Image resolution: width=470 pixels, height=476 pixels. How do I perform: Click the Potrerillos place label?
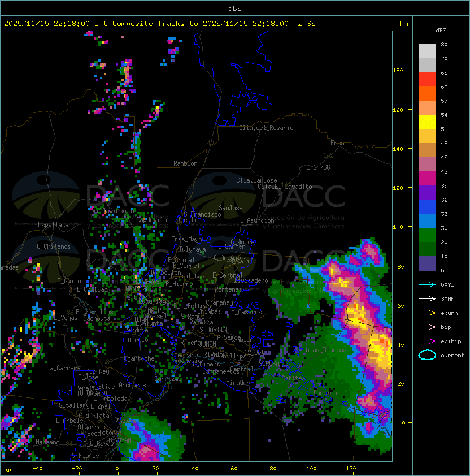[x=94, y=312]
